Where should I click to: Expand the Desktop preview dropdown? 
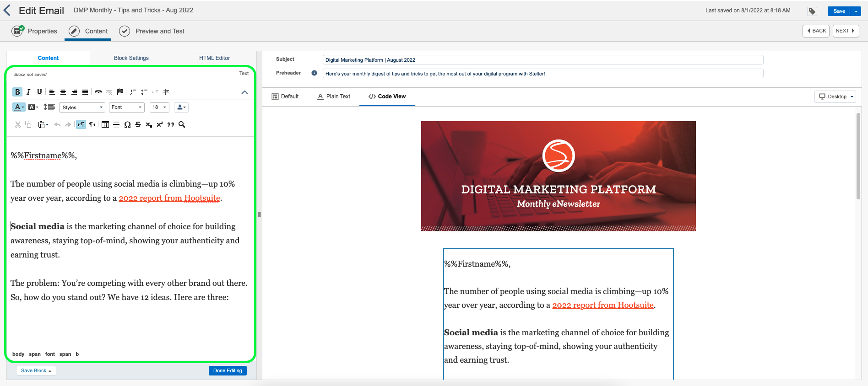pyautogui.click(x=836, y=96)
